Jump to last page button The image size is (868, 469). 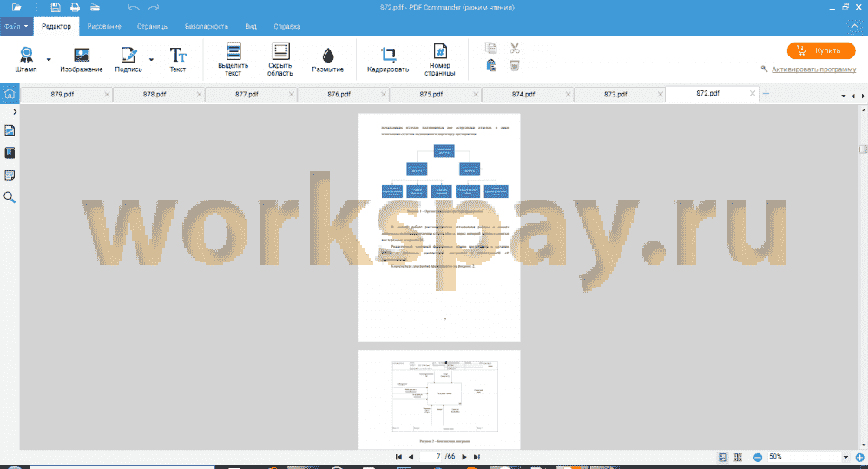coord(477,457)
